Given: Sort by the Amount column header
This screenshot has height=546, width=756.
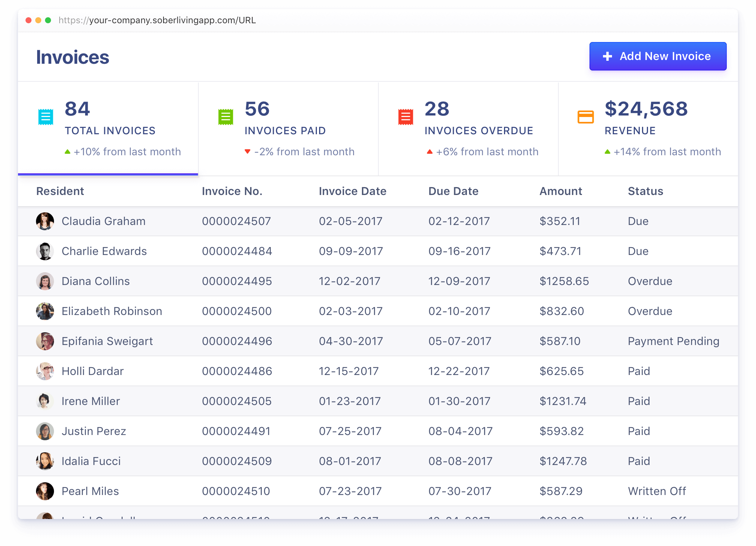Looking at the screenshot, I should click(x=561, y=191).
